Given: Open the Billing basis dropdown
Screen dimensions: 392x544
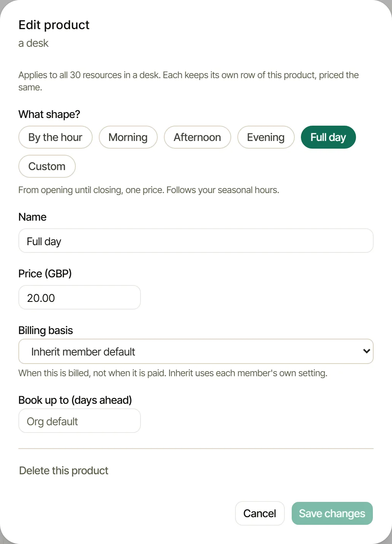Looking at the screenshot, I should (196, 351).
